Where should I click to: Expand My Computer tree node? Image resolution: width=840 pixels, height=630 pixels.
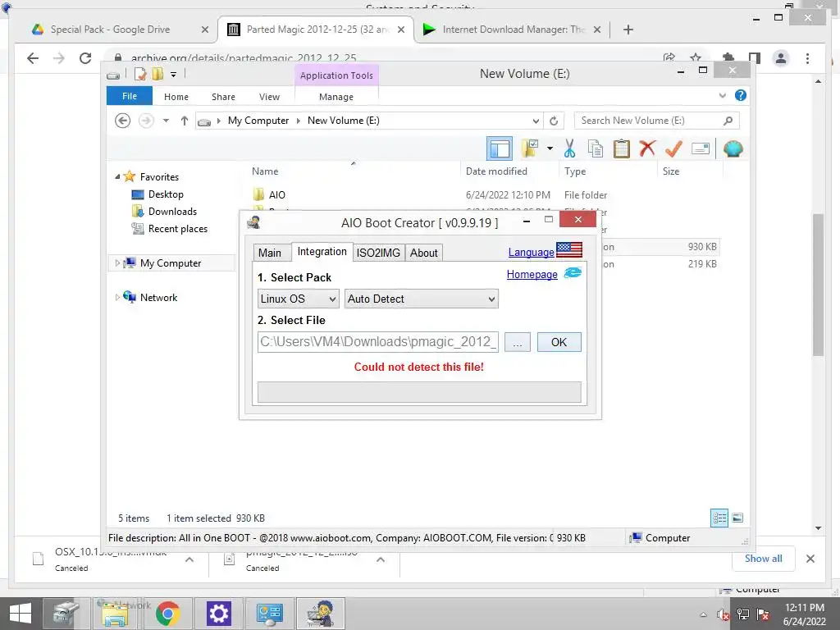pyautogui.click(x=117, y=263)
